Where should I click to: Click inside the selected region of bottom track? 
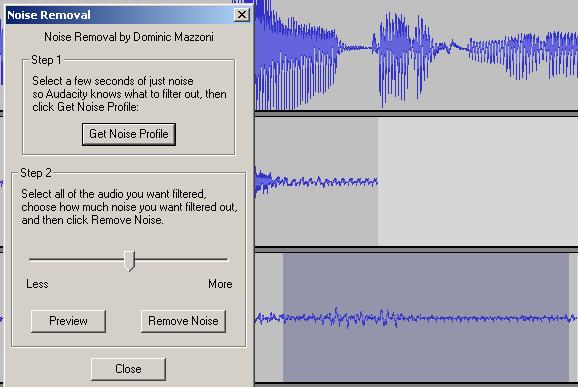426,317
